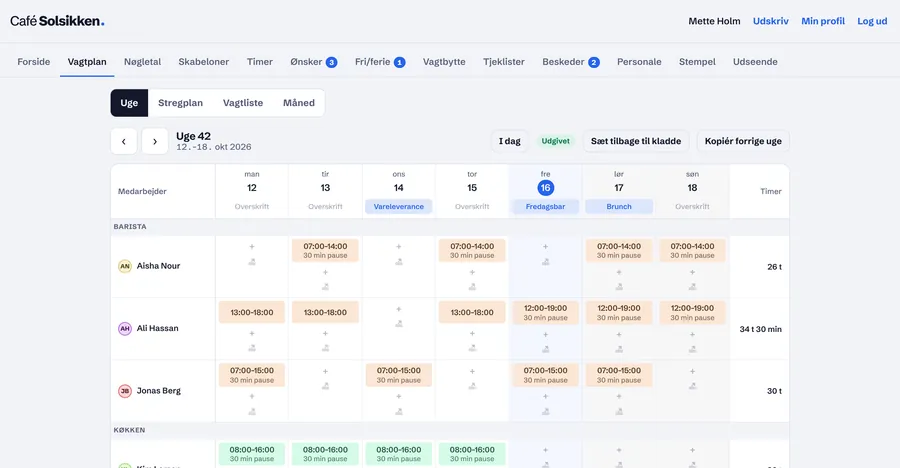Edit Overskrift field for Monday 12

pyautogui.click(x=251, y=207)
